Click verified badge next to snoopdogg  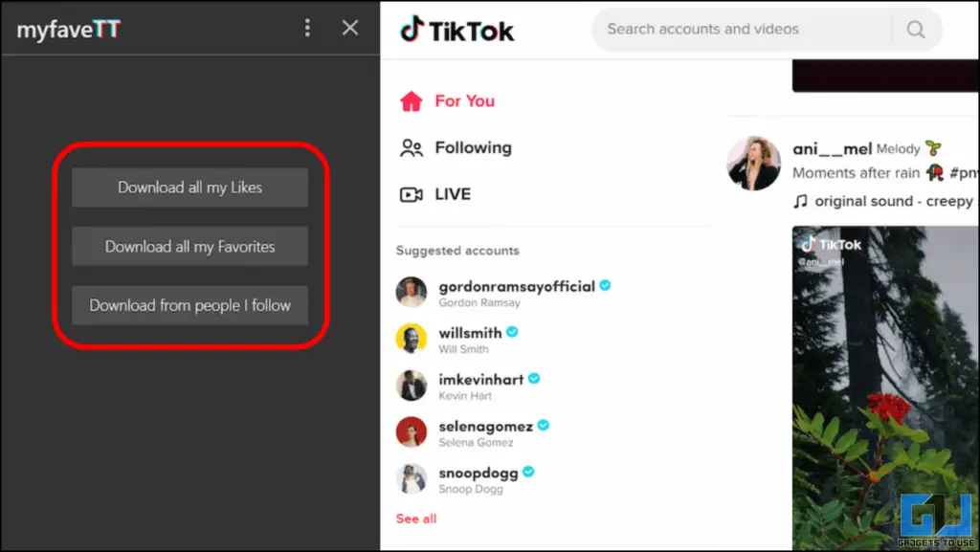pyautogui.click(x=528, y=472)
